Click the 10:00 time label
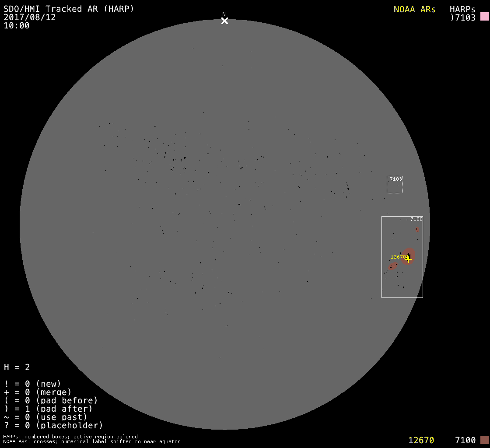Screen dimensions: 490x448 tap(17, 25)
